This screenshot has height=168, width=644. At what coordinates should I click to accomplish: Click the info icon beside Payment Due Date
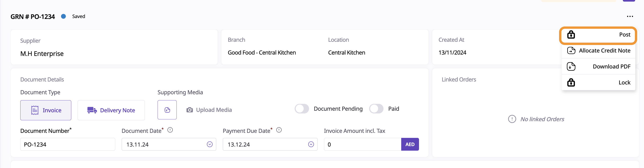coord(279,130)
